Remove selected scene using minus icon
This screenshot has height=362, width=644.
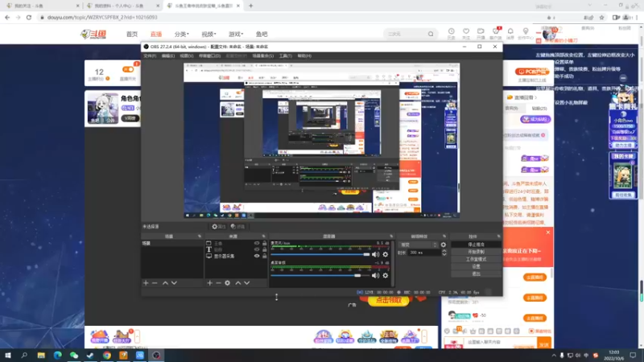[x=155, y=283]
